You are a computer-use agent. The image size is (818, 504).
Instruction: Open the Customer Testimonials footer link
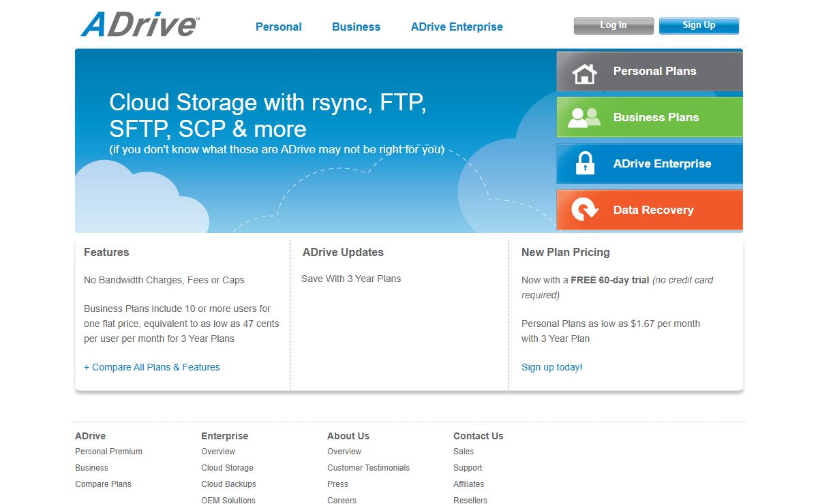[369, 468]
